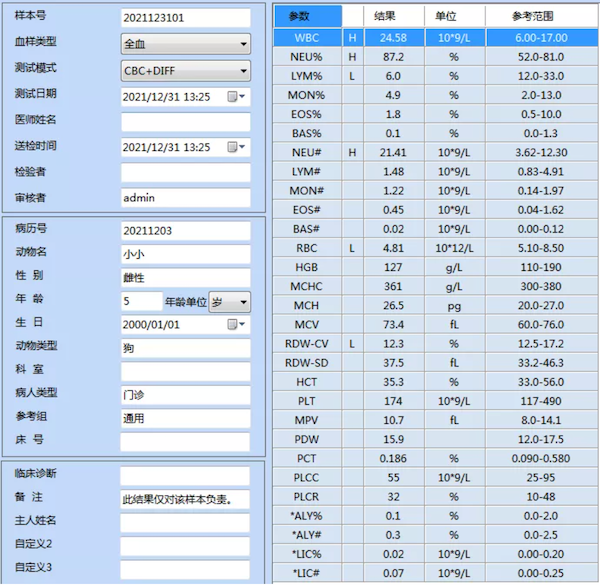Image resolution: width=600 pixels, height=585 pixels.
Task: Select the NEU# parameter row
Action: [x=435, y=153]
